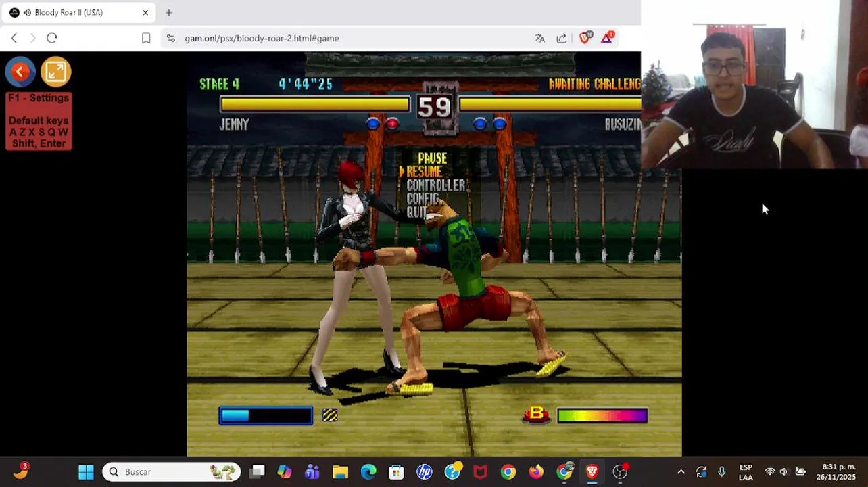
Task: Click the round timer showing 59
Action: [434, 107]
